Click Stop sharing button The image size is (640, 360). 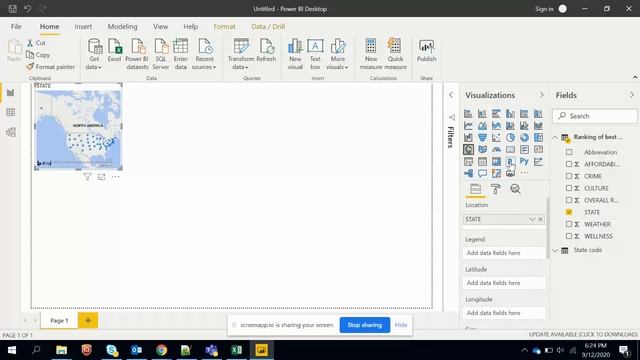tap(364, 325)
